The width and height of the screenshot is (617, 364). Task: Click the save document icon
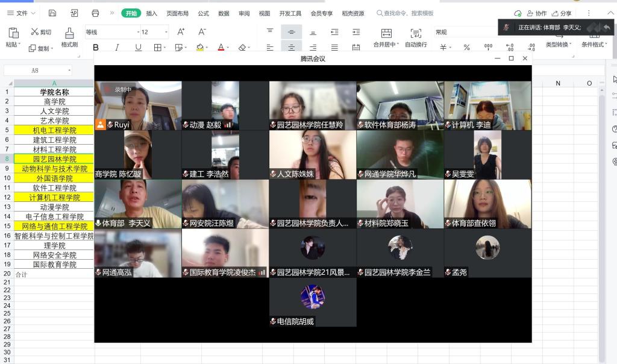pos(52,13)
